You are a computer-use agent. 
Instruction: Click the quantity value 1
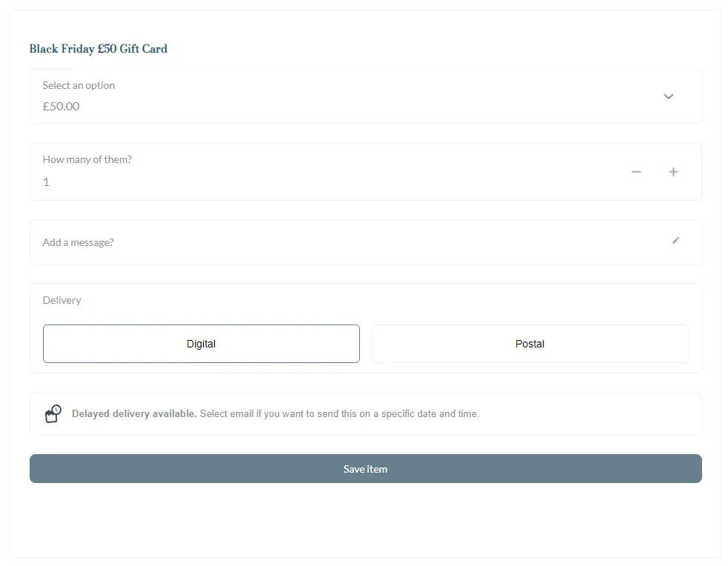click(46, 182)
